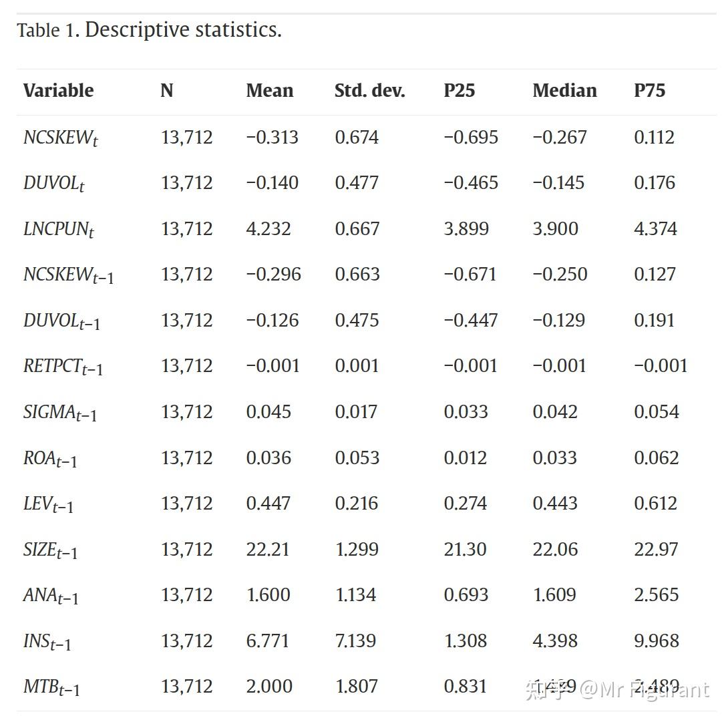Select the RETPCT variable row label
Image resolution: width=728 pixels, height=722 pixels.
click(63, 367)
